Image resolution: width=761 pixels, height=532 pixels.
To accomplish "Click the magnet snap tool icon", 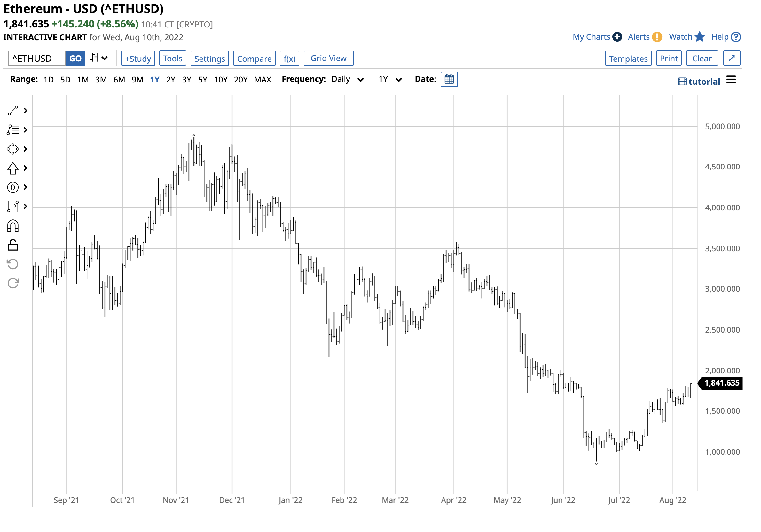I will pyautogui.click(x=12, y=226).
